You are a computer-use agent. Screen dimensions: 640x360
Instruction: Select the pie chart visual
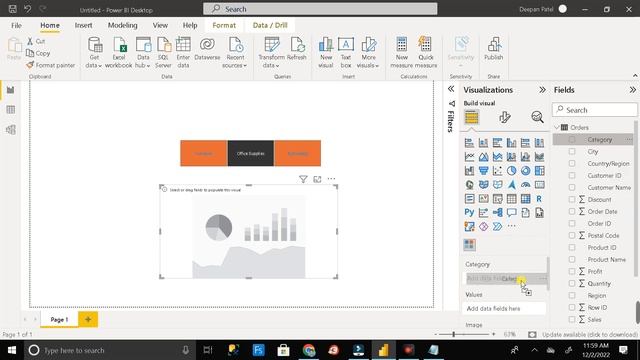pyautogui.click(x=511, y=171)
